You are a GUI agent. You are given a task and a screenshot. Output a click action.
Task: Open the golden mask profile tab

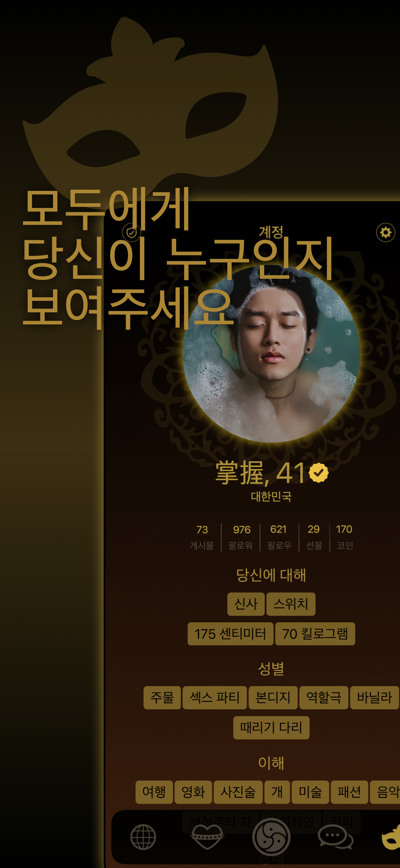(x=392, y=837)
